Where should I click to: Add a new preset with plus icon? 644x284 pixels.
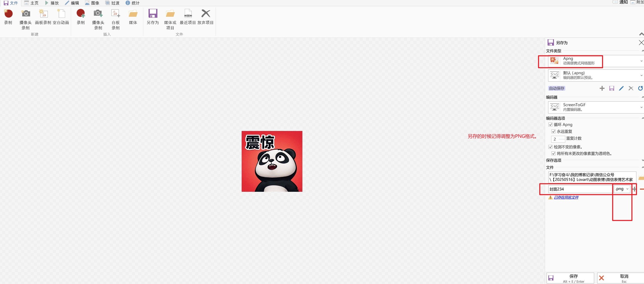(x=602, y=88)
